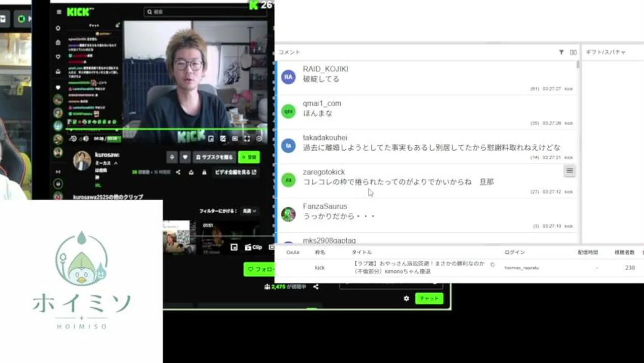Open the 0551 clip thumbnail

pyautogui.click(x=230, y=237)
